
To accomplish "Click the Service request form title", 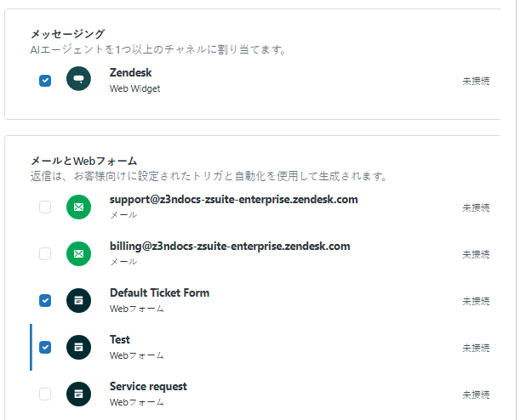I will point(148,387).
